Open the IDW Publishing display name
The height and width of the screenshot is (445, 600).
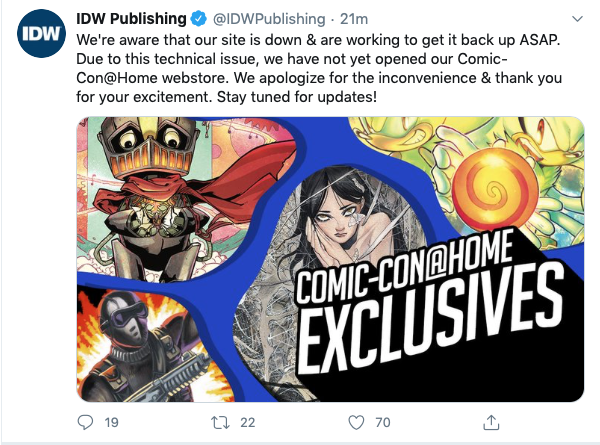131,18
